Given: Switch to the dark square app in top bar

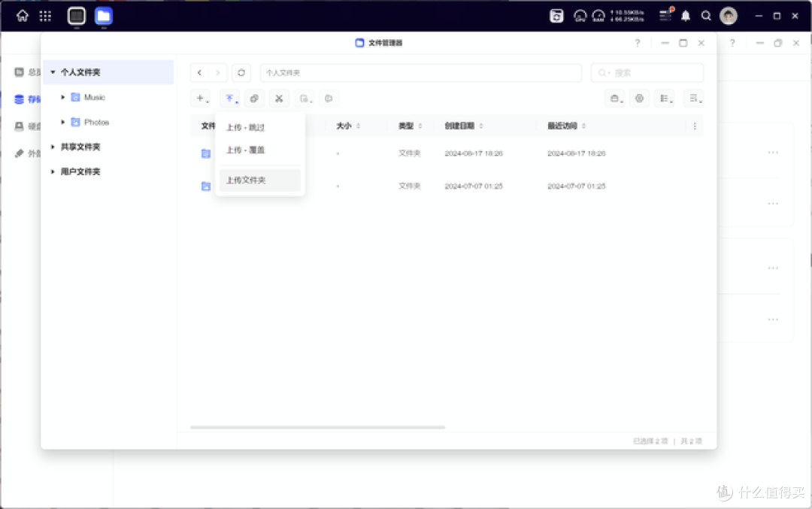Looking at the screenshot, I should tap(77, 16).
